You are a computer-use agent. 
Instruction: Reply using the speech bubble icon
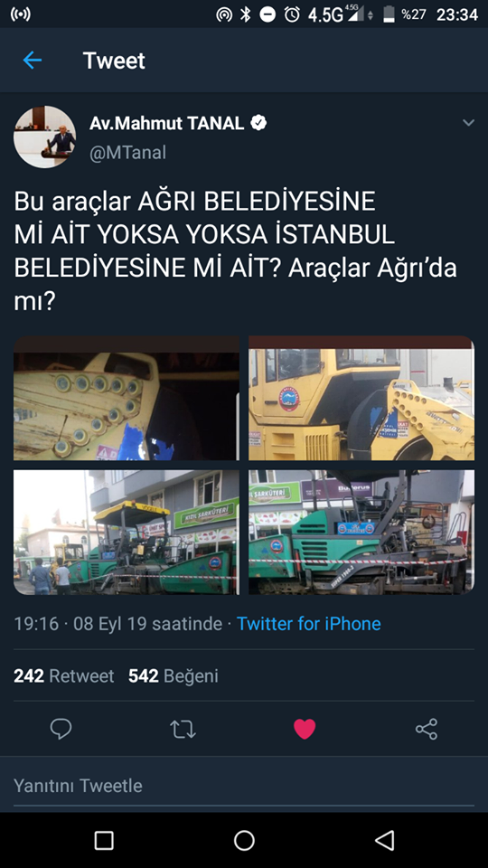pyautogui.click(x=61, y=729)
